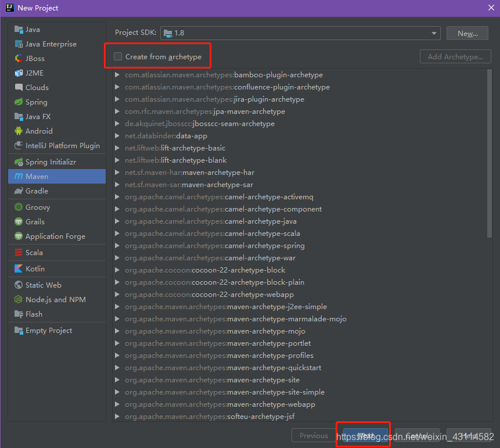The height and width of the screenshot is (448, 500).
Task: Expand confluence-plugin-archetype entry
Action: pos(117,87)
